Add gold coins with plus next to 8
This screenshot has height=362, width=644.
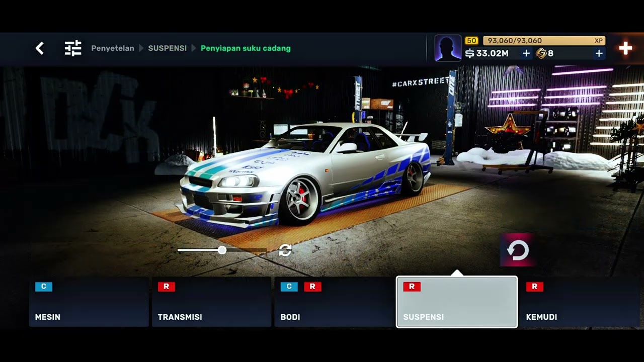pyautogui.click(x=599, y=53)
